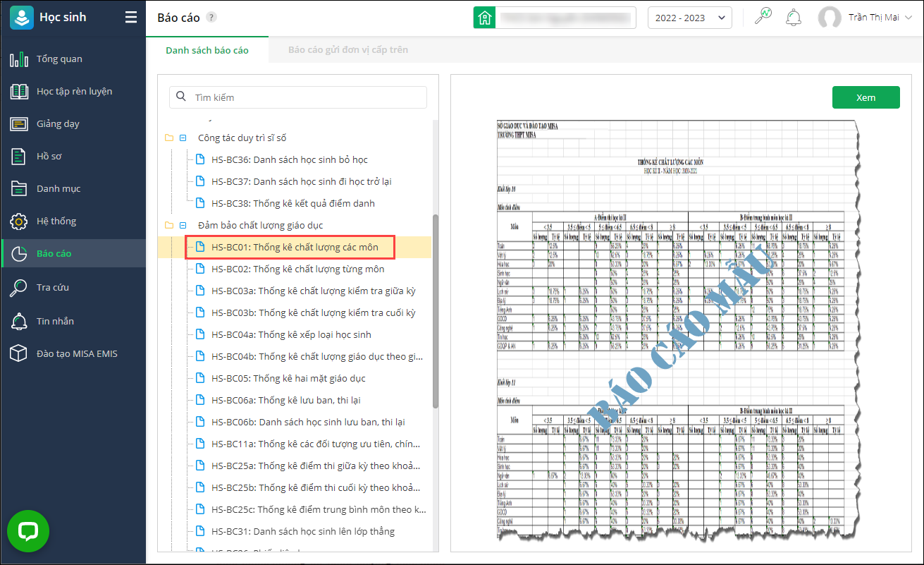Select the Báo cáo pie chart item

tap(73, 253)
